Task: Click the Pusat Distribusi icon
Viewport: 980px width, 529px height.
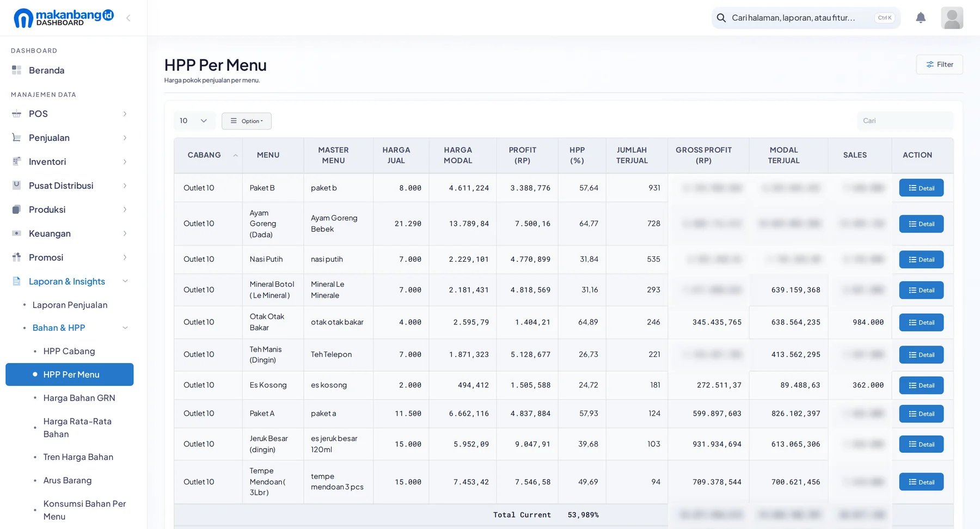Action: [x=17, y=186]
